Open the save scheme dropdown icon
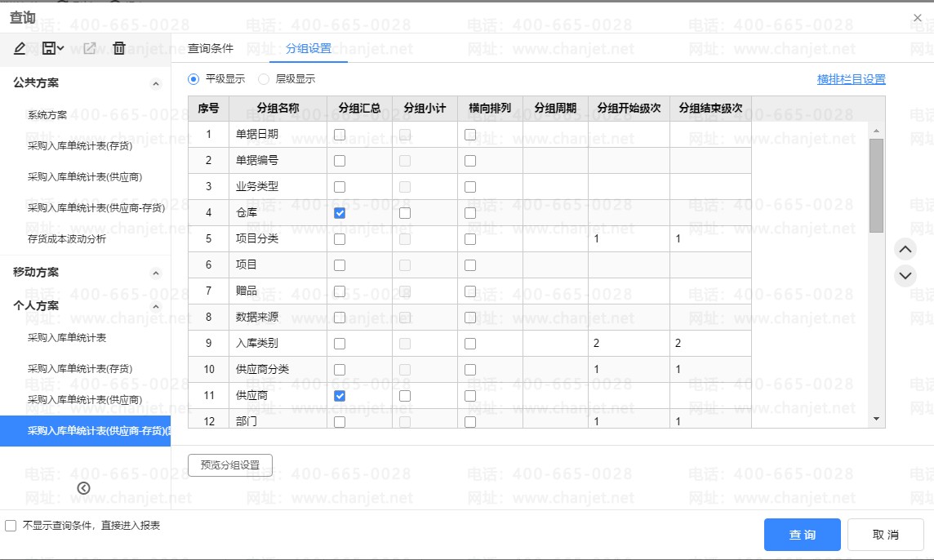Viewport: 934px width, 560px height. 53,49
